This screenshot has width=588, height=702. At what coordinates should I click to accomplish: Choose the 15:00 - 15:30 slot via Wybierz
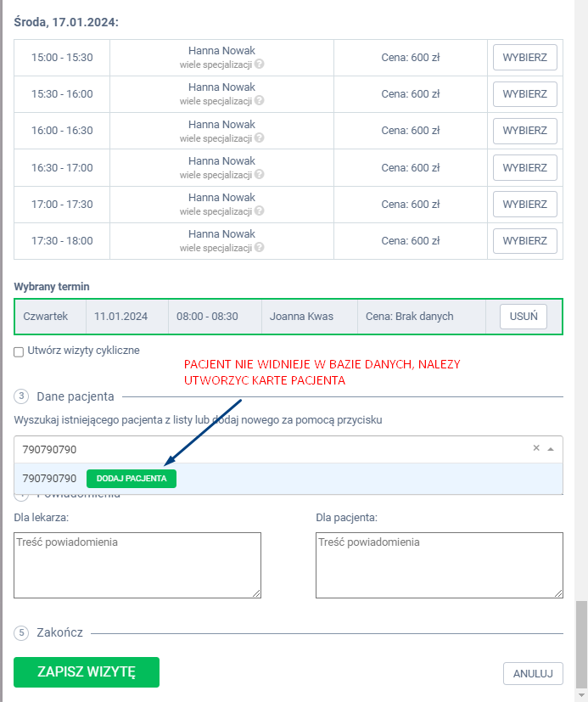coord(524,58)
